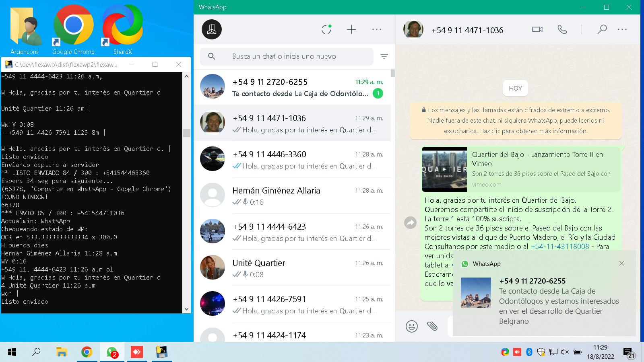Open Windows Security tray icon

(x=541, y=352)
